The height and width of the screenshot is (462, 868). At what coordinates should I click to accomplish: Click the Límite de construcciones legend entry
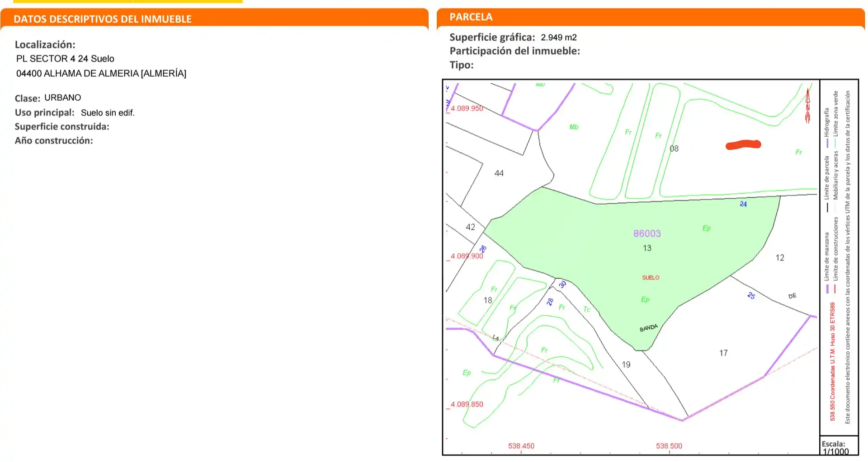tap(835, 255)
